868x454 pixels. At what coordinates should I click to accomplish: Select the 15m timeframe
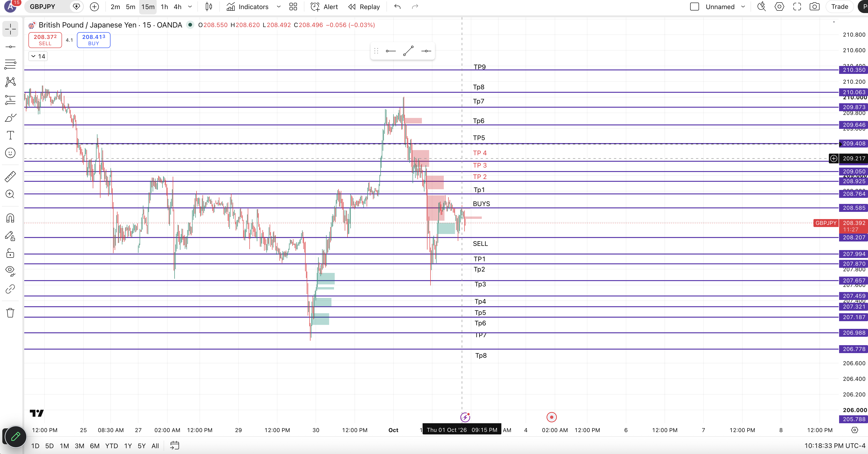click(148, 7)
